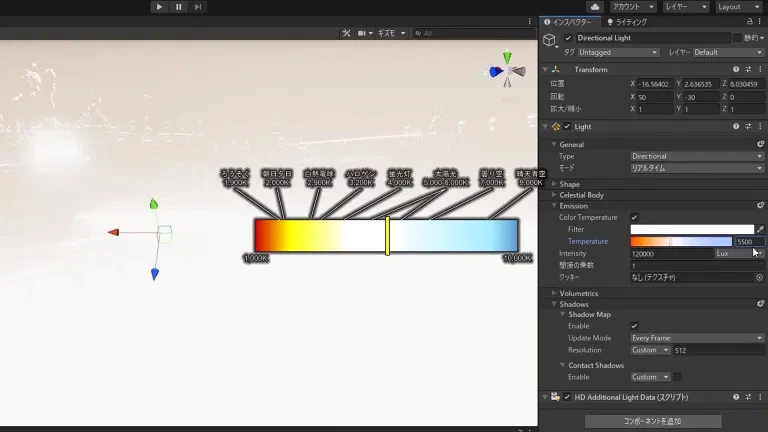Expand the Shape section
The width and height of the screenshot is (768, 432).
pos(554,184)
